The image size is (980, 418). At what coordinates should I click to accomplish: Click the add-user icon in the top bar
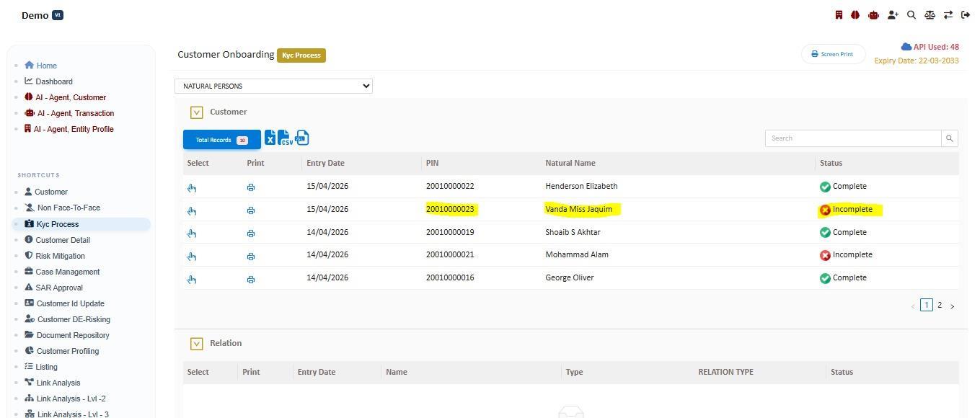click(893, 14)
